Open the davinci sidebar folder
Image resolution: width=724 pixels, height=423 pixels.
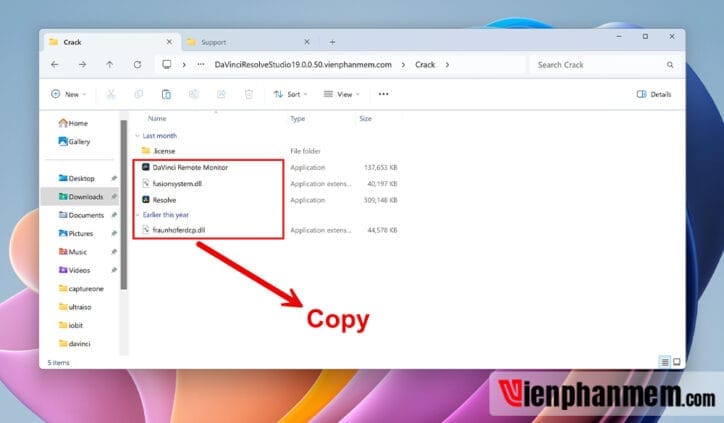[74, 344]
